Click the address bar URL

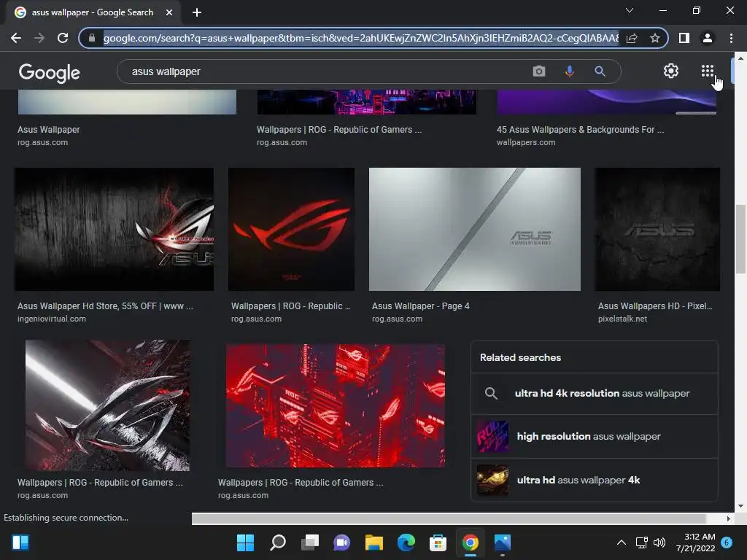click(360, 38)
